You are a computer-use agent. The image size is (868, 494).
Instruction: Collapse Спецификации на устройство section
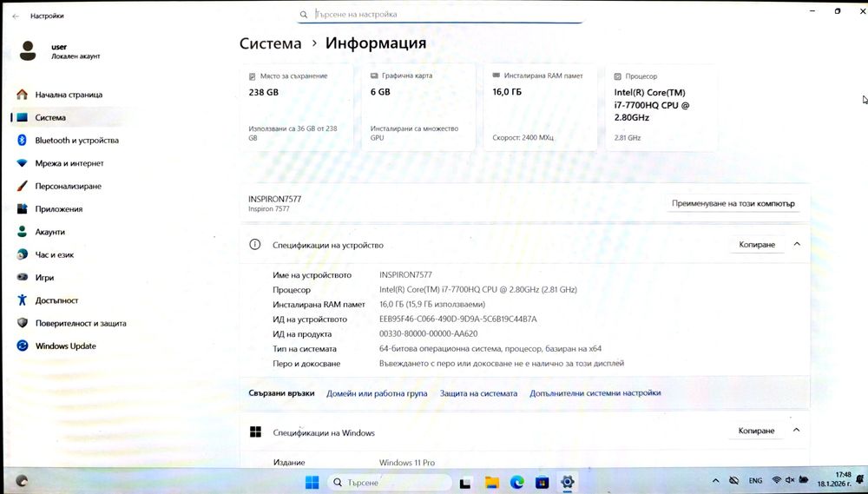[797, 244]
